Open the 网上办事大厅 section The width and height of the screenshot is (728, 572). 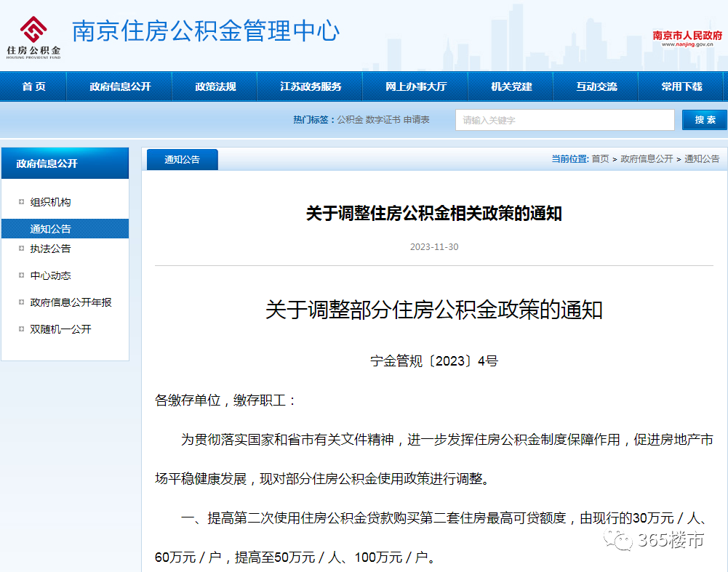click(415, 86)
